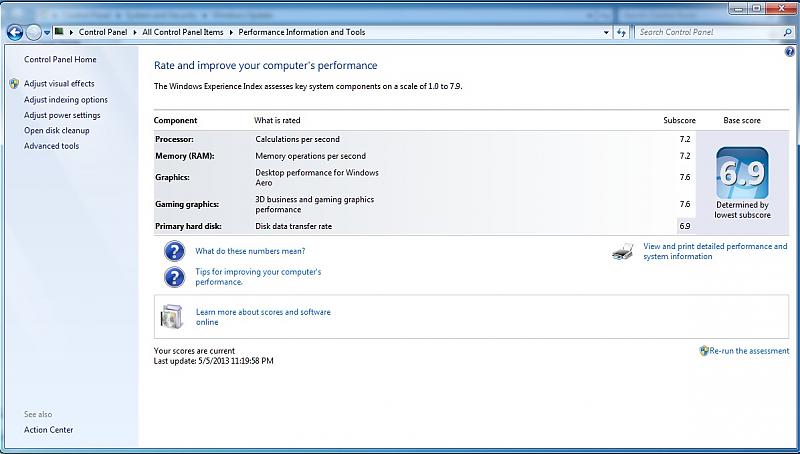Focus the Search Control Panel field
800x454 pixels.
click(x=709, y=32)
